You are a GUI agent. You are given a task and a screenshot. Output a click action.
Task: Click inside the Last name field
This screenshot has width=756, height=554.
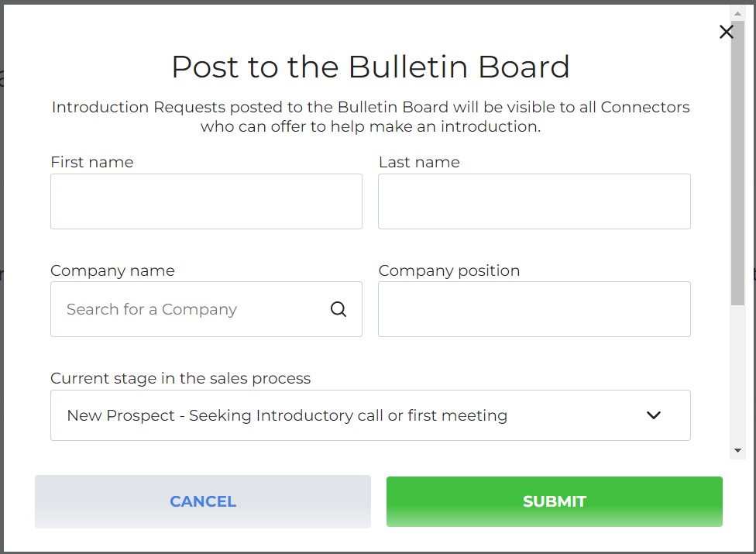tap(534, 201)
